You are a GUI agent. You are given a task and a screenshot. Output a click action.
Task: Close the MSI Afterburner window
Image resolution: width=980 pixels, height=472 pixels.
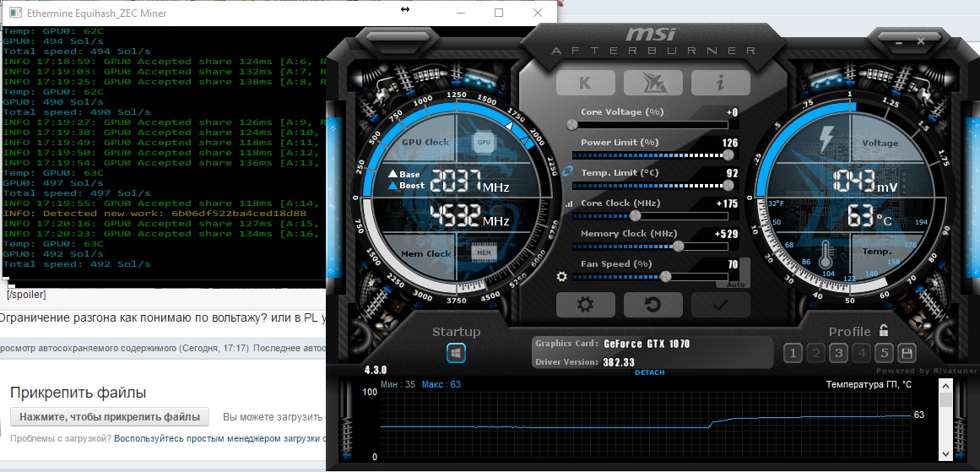[921, 42]
